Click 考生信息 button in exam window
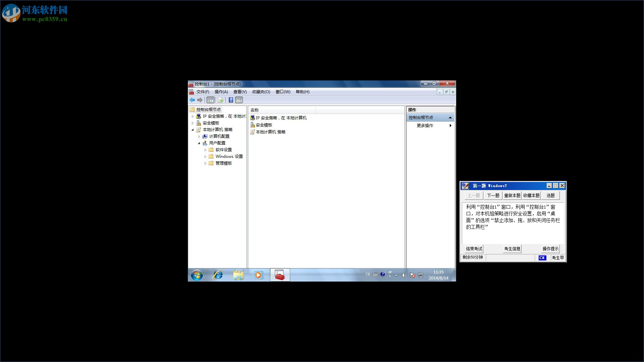 coord(512,249)
